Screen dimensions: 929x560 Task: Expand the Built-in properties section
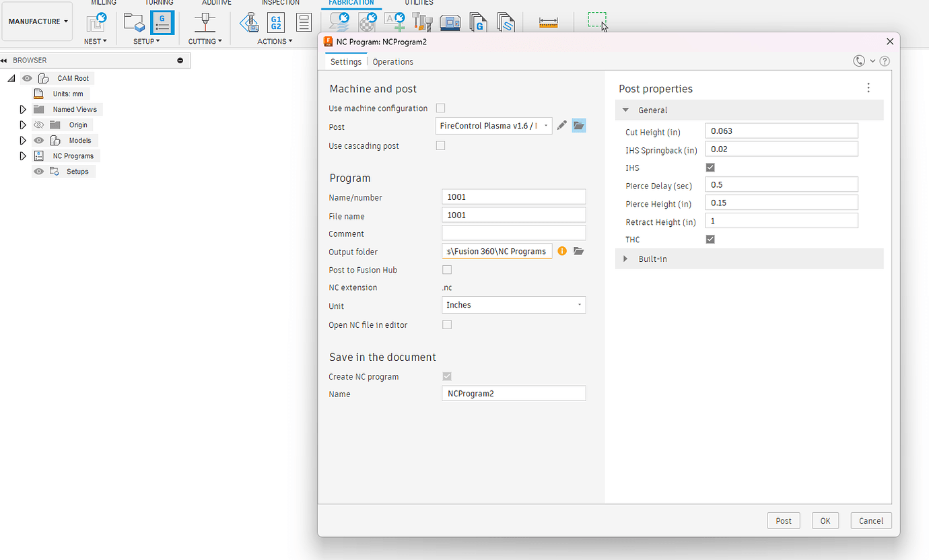tap(625, 259)
